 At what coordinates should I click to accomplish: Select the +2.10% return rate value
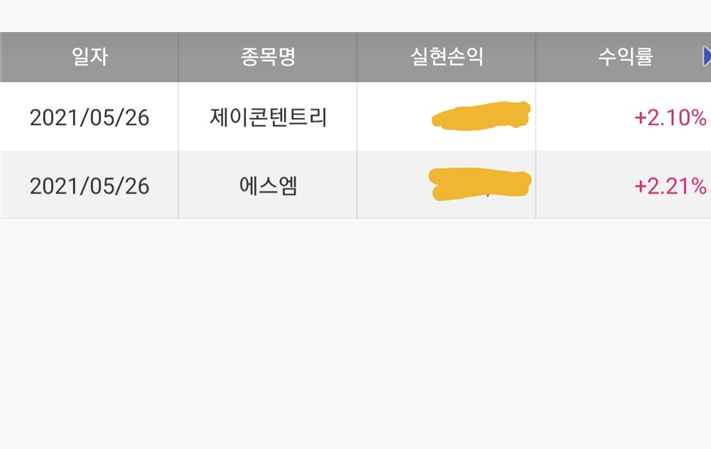(669, 117)
